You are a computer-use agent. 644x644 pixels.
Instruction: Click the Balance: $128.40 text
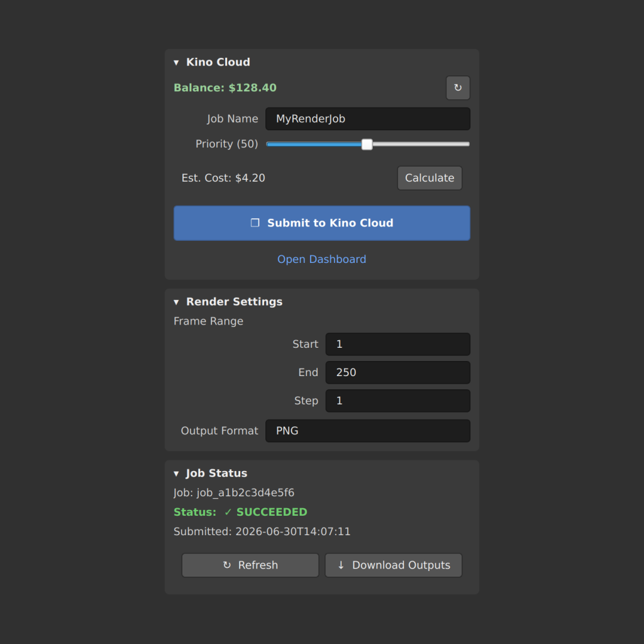225,88
